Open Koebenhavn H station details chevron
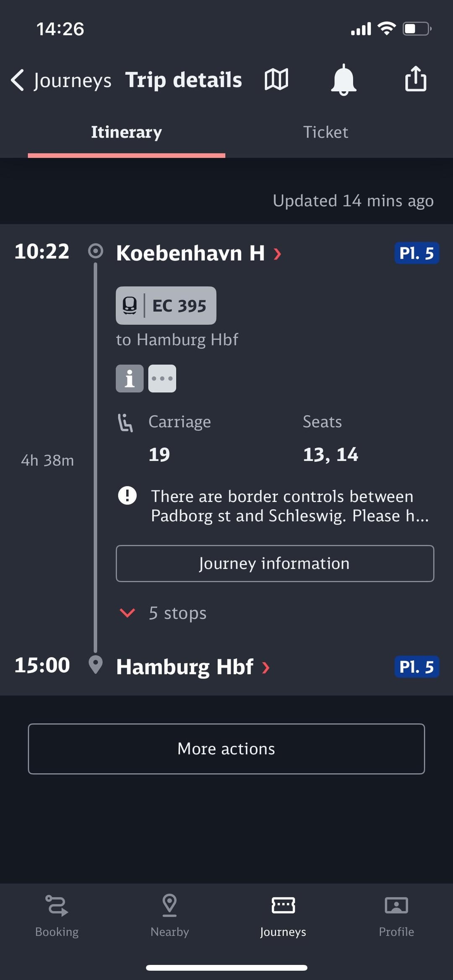 tap(277, 253)
